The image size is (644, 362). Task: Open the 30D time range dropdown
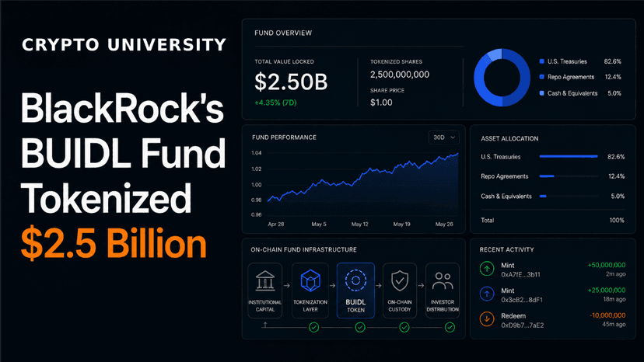click(x=444, y=137)
